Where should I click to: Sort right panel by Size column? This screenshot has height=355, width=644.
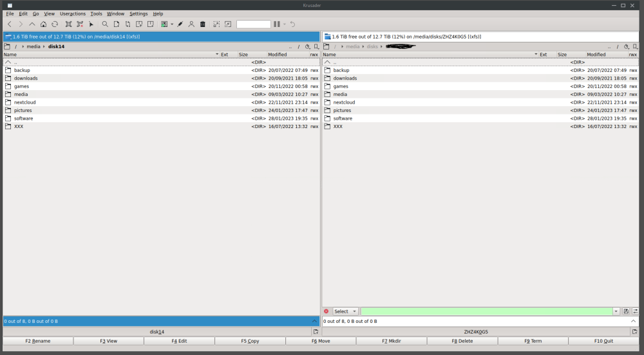(571, 54)
